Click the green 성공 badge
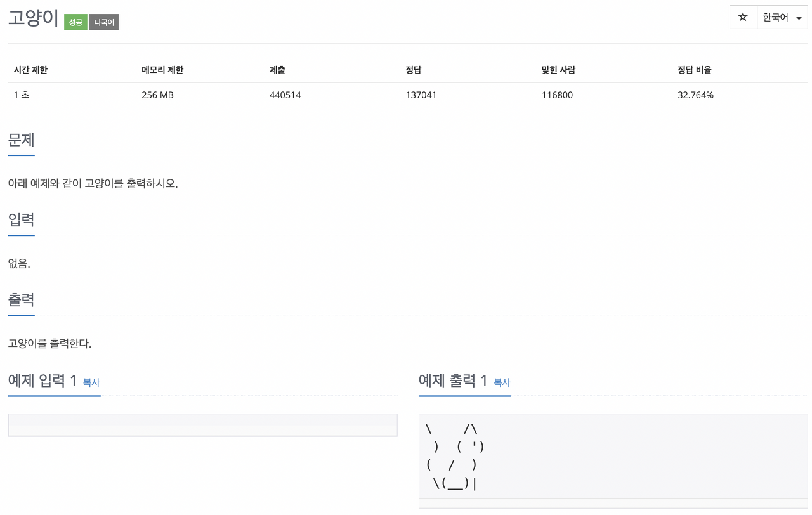 coord(75,22)
